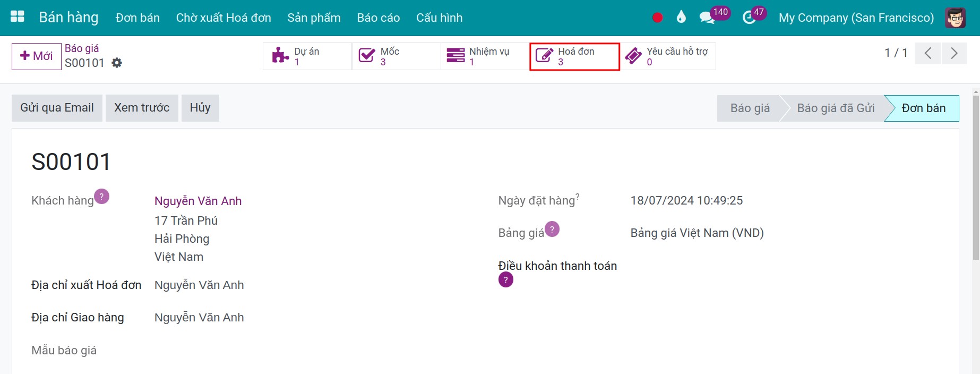Click Địa chỉ Giao hàng field value

pos(199,318)
